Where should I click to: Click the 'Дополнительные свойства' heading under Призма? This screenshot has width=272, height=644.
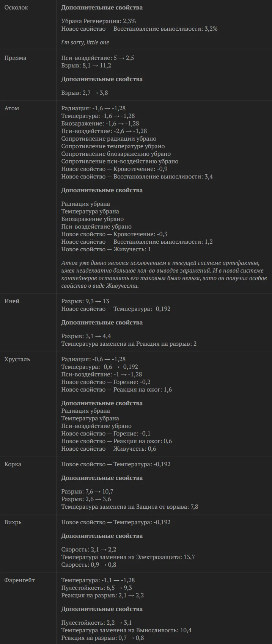click(x=102, y=79)
